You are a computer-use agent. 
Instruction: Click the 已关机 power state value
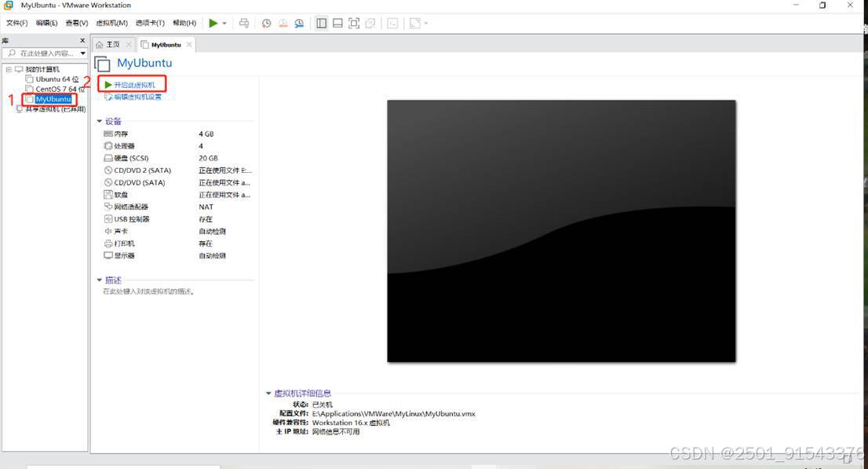pos(323,405)
